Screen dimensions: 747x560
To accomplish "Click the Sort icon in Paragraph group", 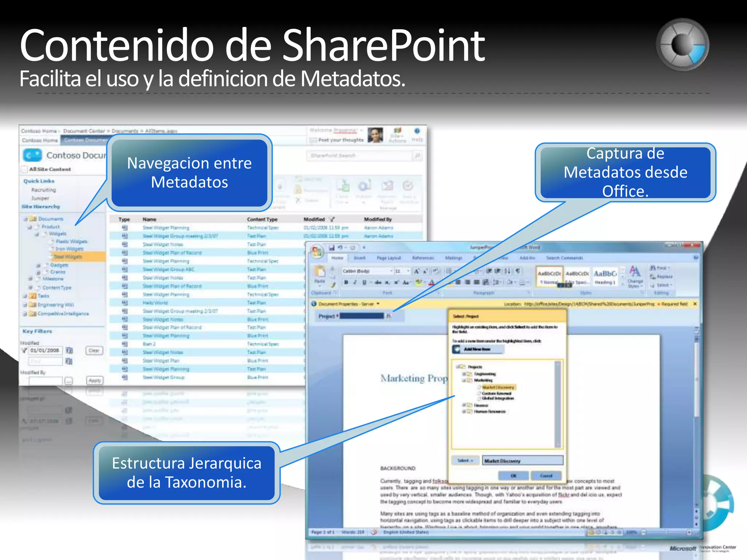I will click(x=507, y=271).
